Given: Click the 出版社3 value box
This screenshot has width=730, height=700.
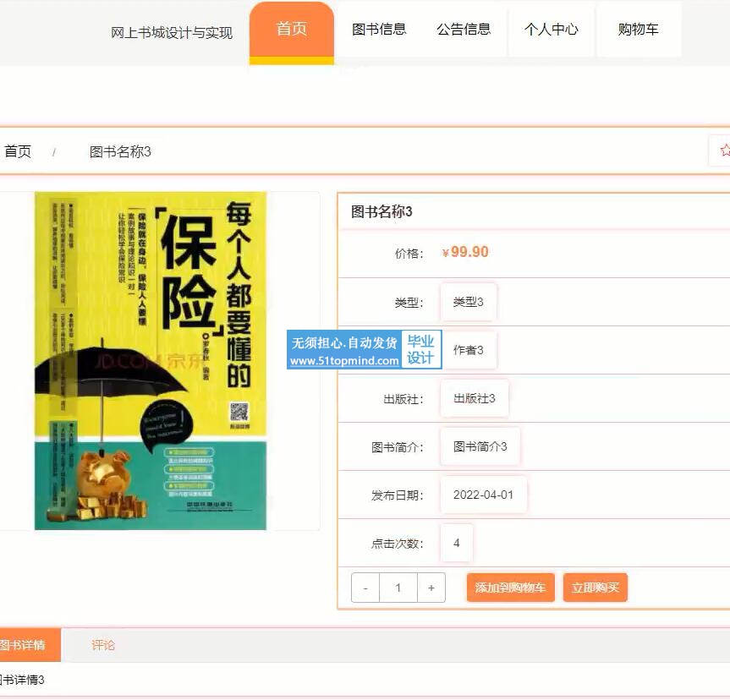Looking at the screenshot, I should pyautogui.click(x=474, y=398).
